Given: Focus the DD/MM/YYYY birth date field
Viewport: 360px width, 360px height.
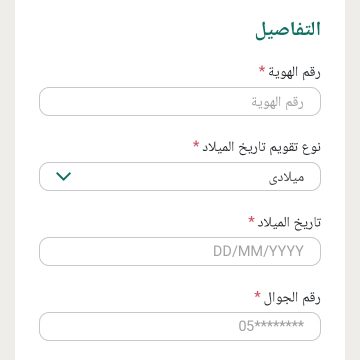Looking at the screenshot, I should 180,251.
